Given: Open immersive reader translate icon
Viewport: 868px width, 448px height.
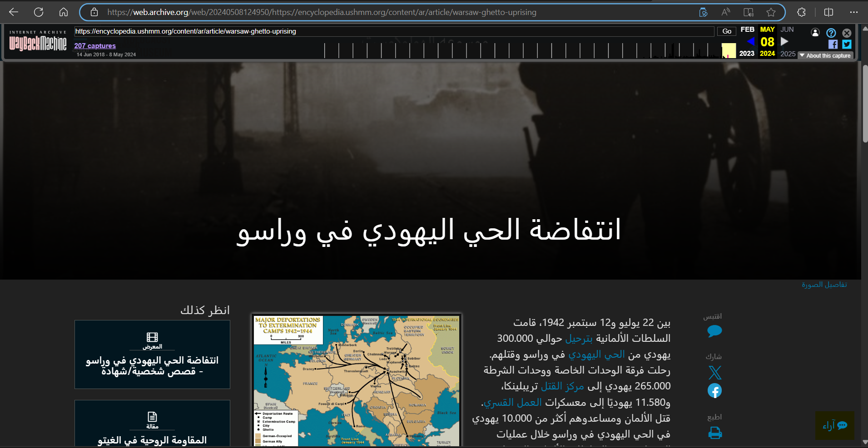Looking at the screenshot, I should (749, 12).
